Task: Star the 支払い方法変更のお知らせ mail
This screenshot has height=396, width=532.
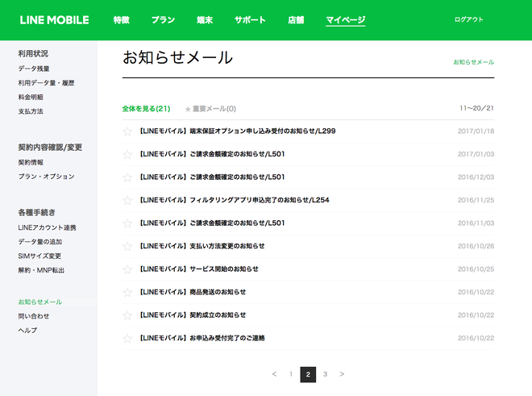Action: (x=127, y=246)
